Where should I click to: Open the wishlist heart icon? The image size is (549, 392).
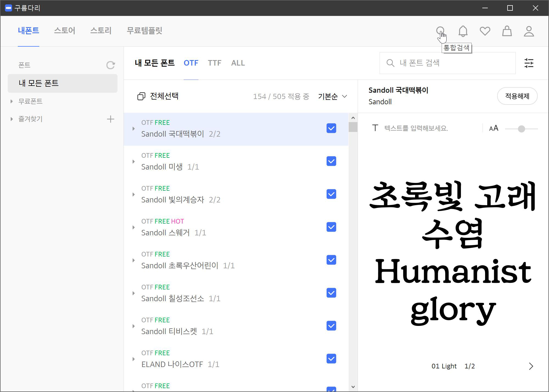point(485,31)
